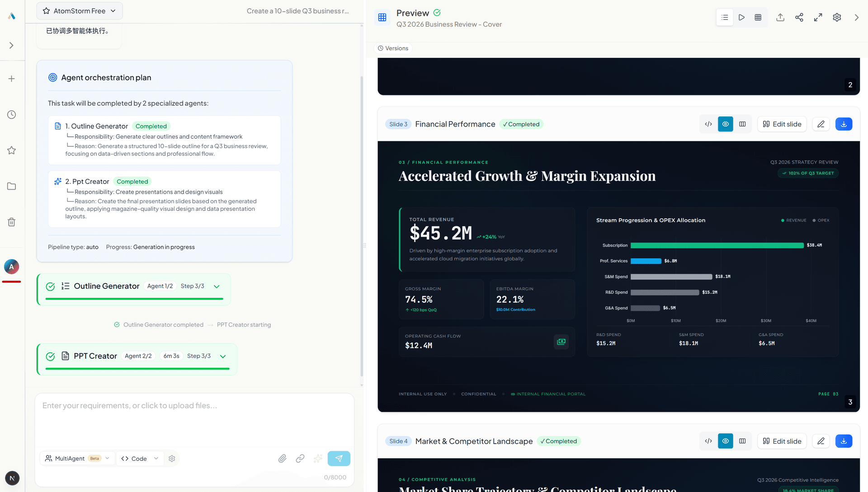Open AtomStorm Free plan dropdown

click(80, 11)
